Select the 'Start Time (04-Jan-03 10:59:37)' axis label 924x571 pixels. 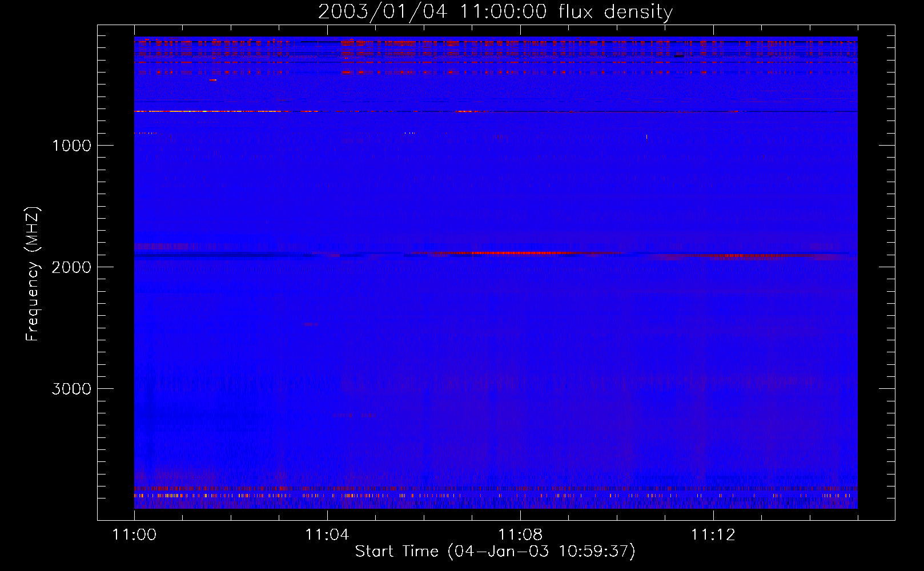pos(495,552)
